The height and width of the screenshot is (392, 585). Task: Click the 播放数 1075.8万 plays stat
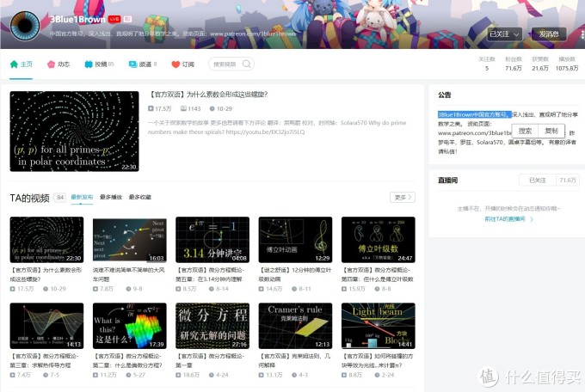[567, 64]
